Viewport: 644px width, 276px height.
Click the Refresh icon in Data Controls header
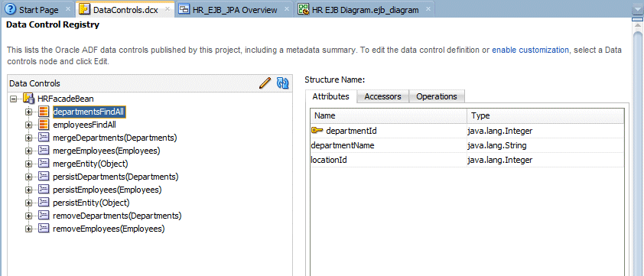283,83
